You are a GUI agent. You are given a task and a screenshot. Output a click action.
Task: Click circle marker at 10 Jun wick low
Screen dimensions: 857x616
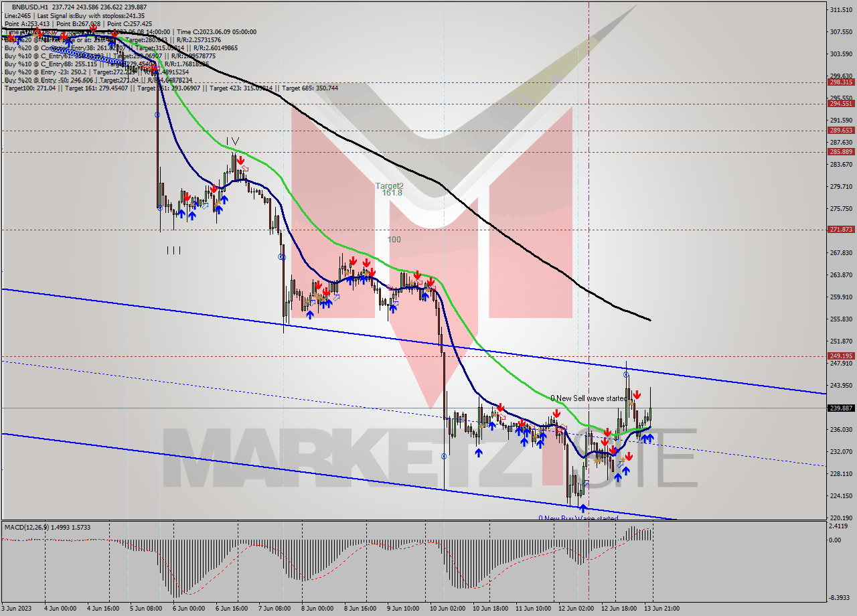coord(444,456)
